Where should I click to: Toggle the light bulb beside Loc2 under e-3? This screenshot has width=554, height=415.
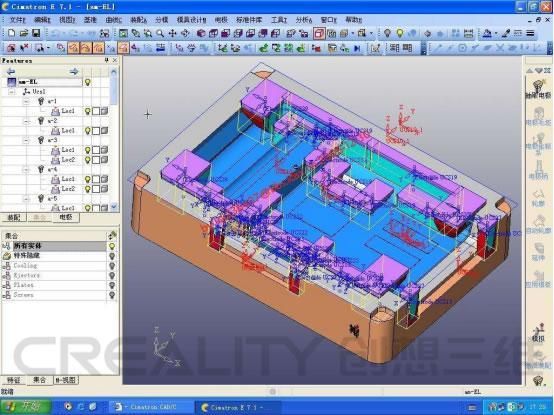tap(88, 160)
